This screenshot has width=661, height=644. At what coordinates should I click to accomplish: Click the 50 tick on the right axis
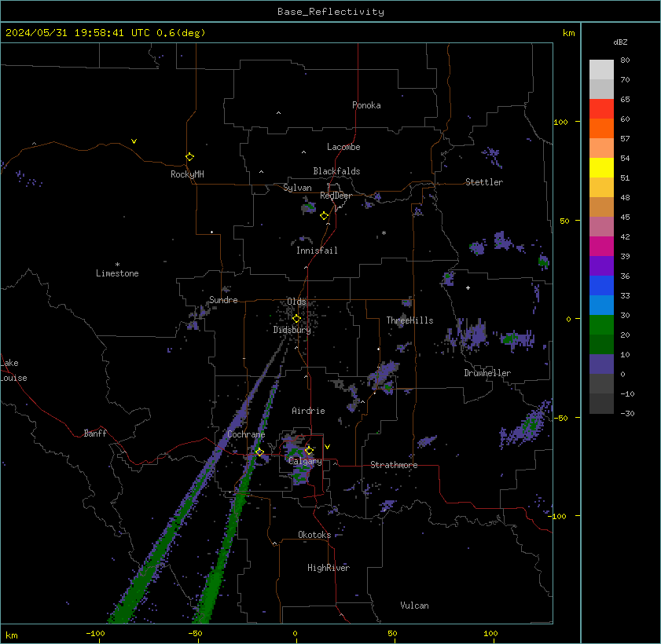(x=564, y=221)
